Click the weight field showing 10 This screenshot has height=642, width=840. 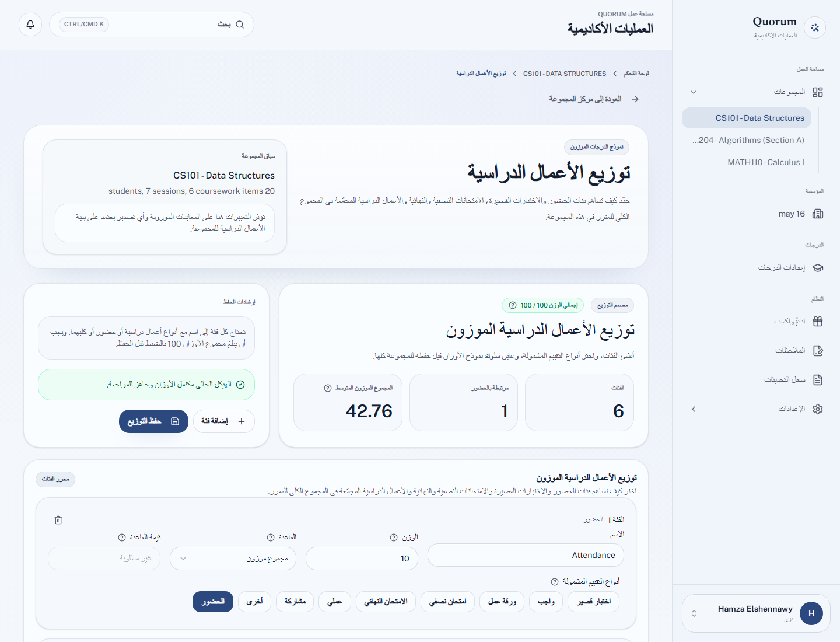click(362, 559)
